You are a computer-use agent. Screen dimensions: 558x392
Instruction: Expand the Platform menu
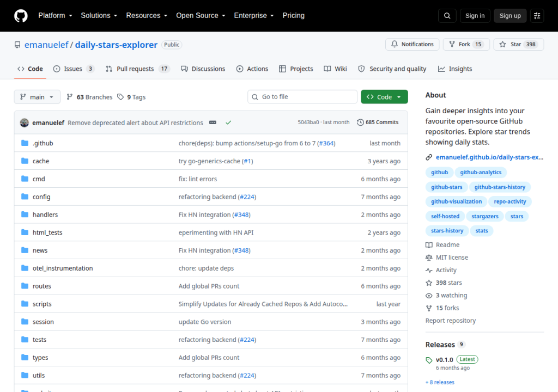point(55,16)
